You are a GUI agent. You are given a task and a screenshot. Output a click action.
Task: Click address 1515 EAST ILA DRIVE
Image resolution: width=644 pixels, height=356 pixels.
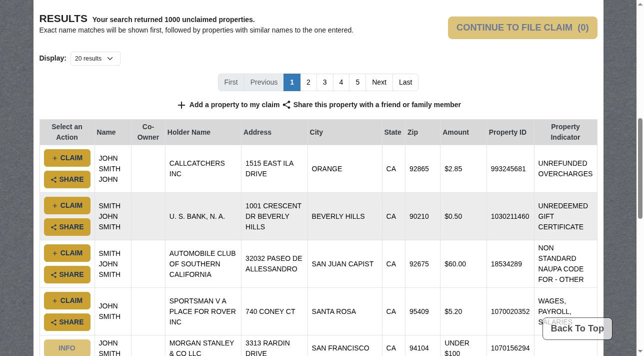point(269,169)
